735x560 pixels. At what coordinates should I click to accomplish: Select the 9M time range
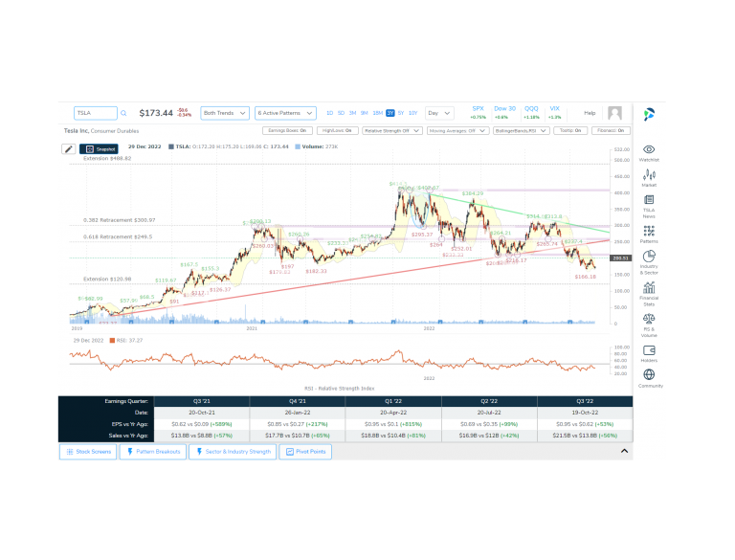(x=365, y=113)
